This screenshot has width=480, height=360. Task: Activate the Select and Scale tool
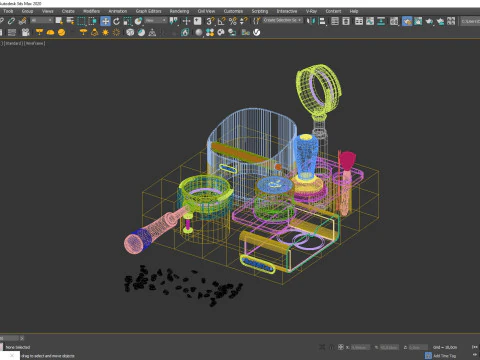127,21
